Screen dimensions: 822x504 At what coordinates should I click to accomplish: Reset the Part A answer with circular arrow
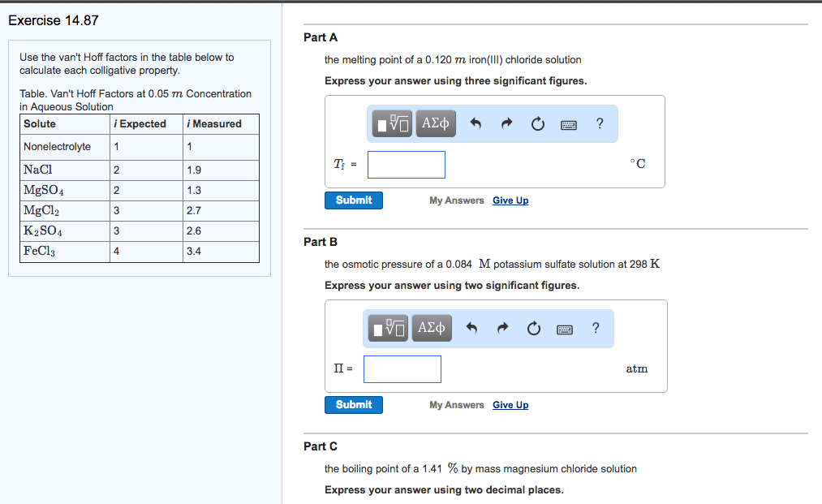[x=537, y=123]
